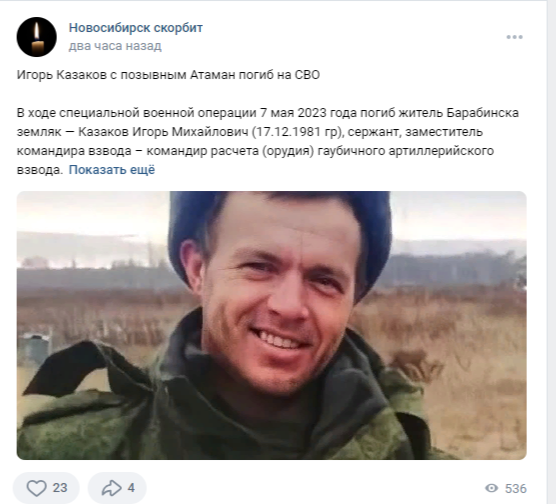Viewport: 556px width, 504px height.
Task: Share the post using the arrow icon
Action: tap(111, 488)
